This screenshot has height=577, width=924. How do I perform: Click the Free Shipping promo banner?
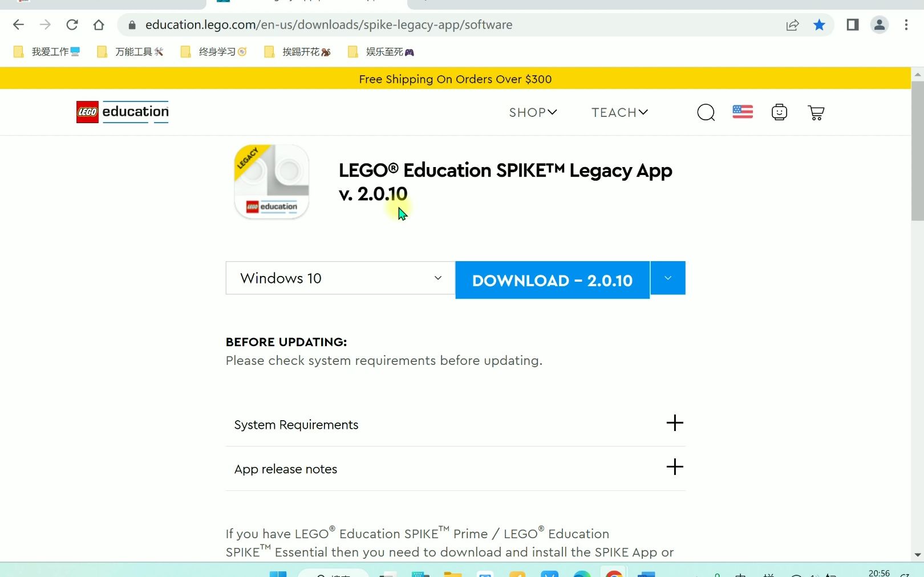455,79
